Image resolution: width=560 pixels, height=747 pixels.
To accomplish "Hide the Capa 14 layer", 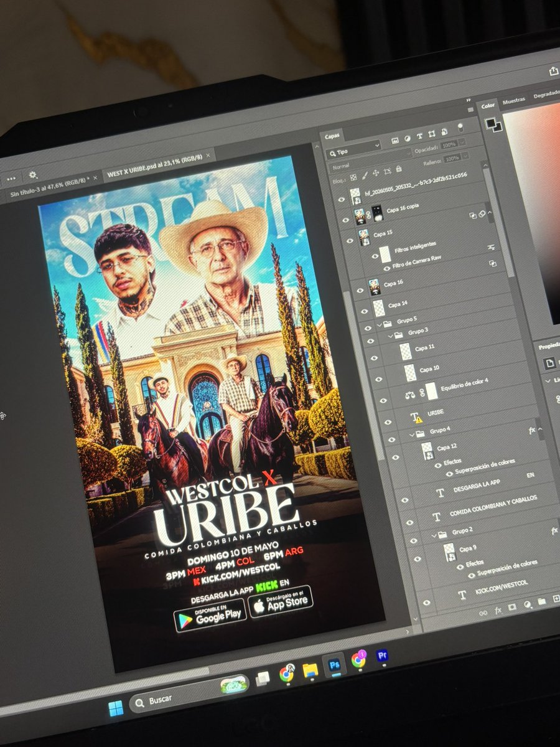I will 364,311.
